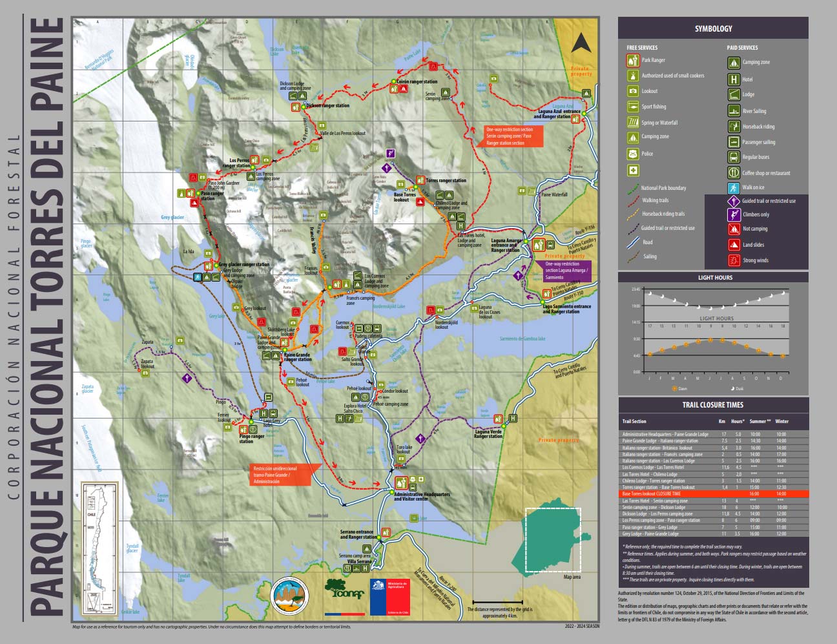
Task: Click the 'Coirón ranger station' label
Action: click(x=417, y=81)
